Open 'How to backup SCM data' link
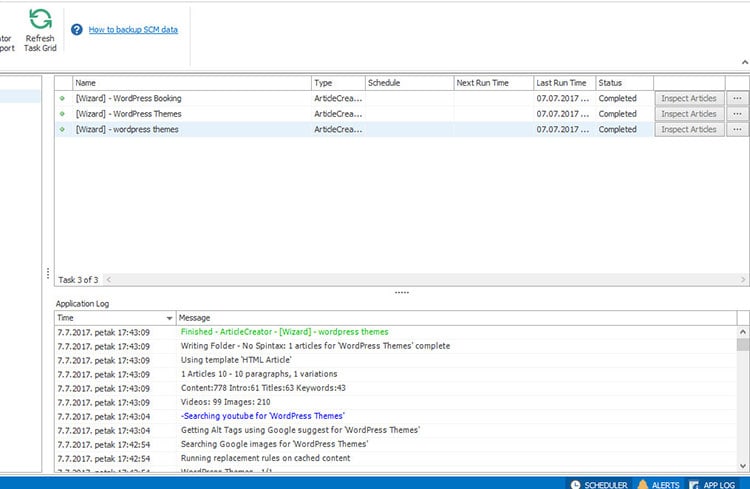The width and height of the screenshot is (750, 489). pyautogui.click(x=133, y=30)
